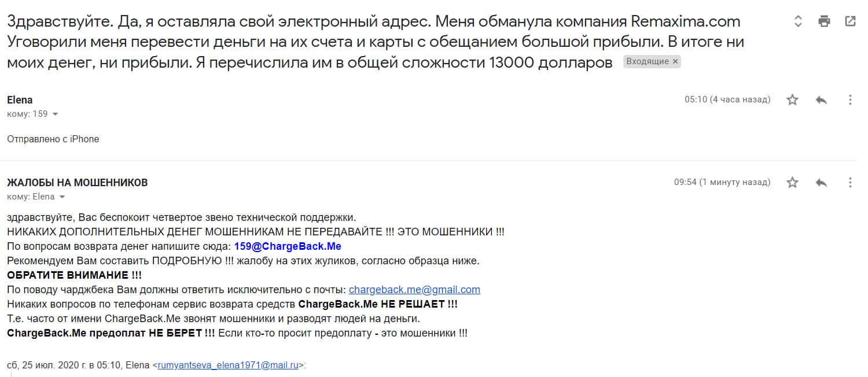Viewport: 868px width, 377px height.
Task: Open conversation in a new window
Action: click(850, 21)
